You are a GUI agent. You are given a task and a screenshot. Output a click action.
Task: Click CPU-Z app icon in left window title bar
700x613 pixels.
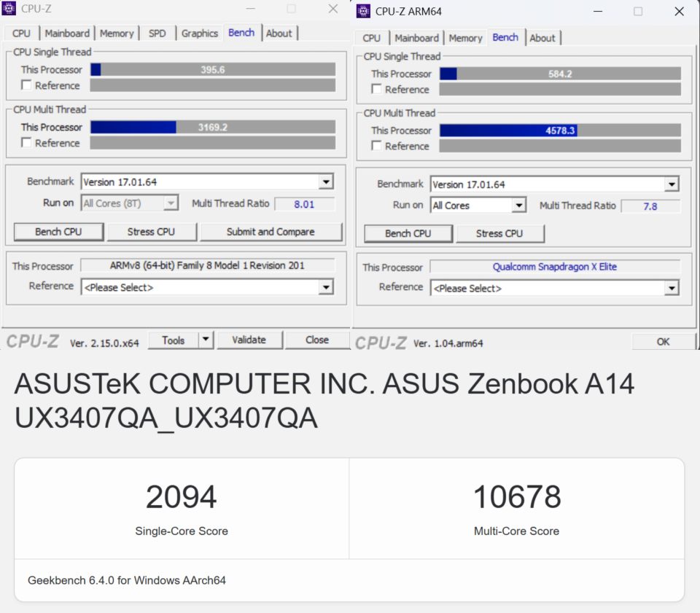9,8
